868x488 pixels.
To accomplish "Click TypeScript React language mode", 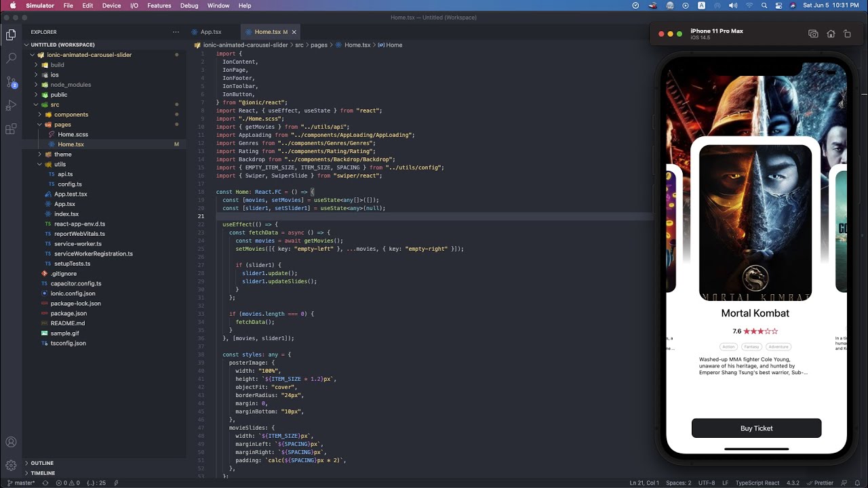I will pyautogui.click(x=758, y=483).
